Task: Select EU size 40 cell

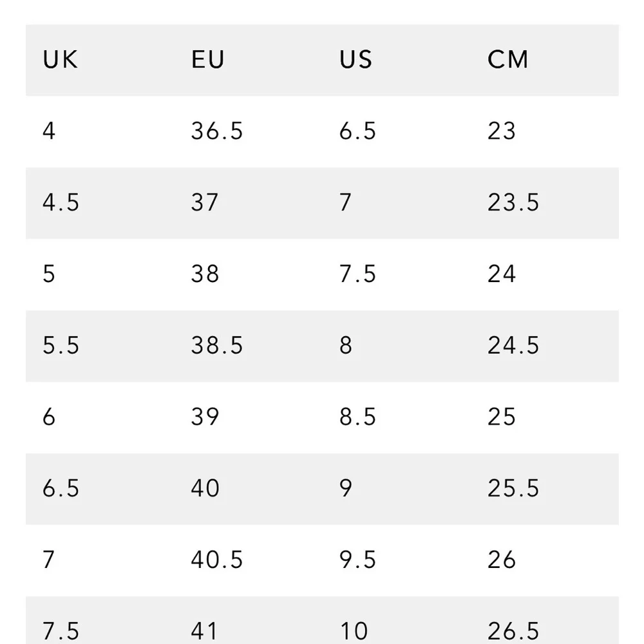Action: tap(205, 489)
